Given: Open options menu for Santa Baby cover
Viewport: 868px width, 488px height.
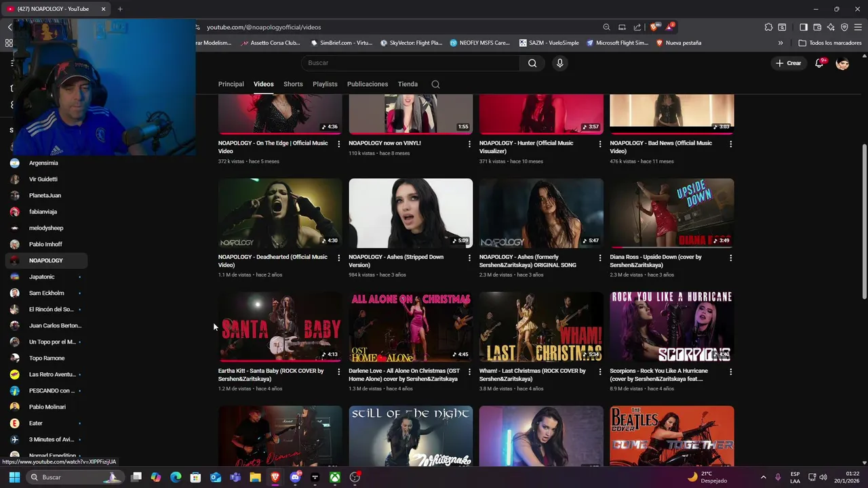Looking at the screenshot, I should pos(339,371).
